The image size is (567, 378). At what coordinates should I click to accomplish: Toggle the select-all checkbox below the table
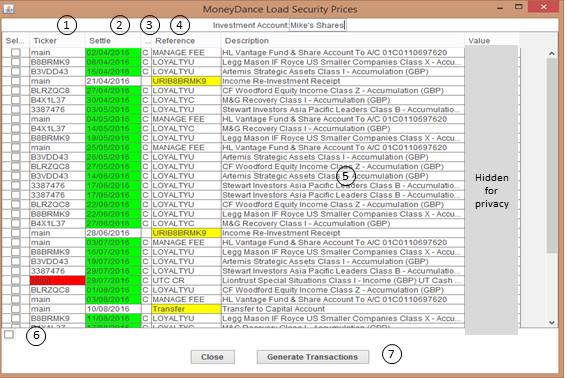point(9,335)
